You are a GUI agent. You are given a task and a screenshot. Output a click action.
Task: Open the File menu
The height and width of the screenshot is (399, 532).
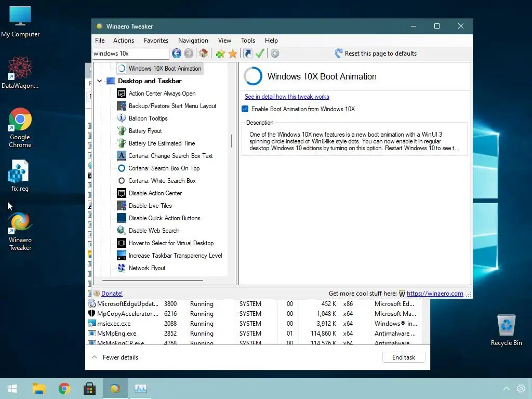coord(100,41)
